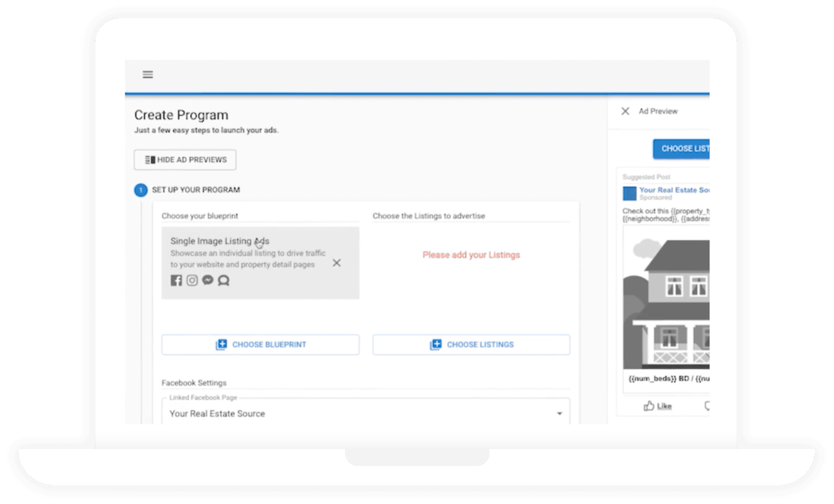Click the Facebook page avatar in preview

[629, 193]
